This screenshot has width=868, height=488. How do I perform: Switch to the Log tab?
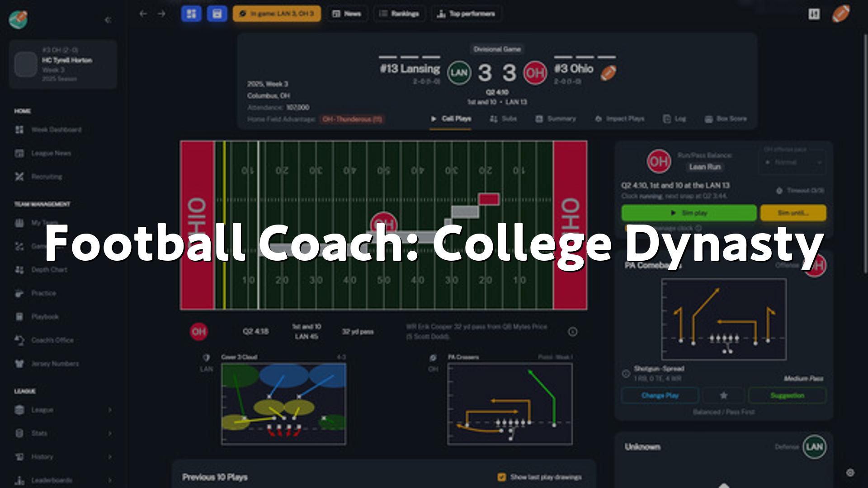click(675, 119)
